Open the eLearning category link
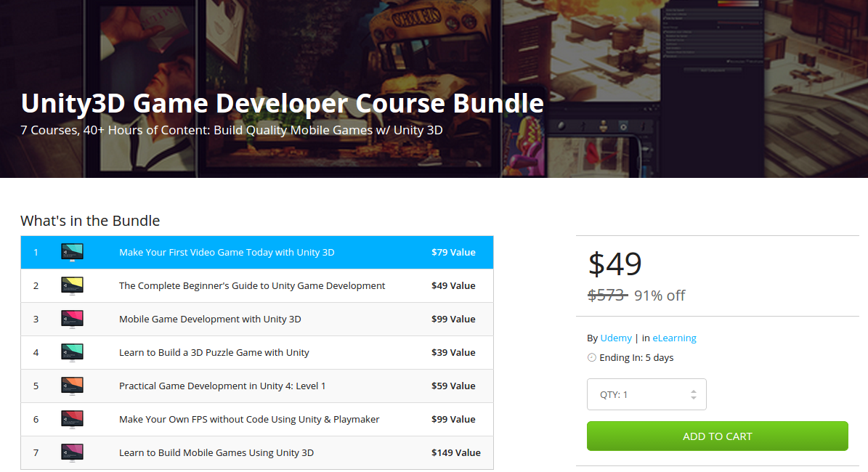 [674, 338]
